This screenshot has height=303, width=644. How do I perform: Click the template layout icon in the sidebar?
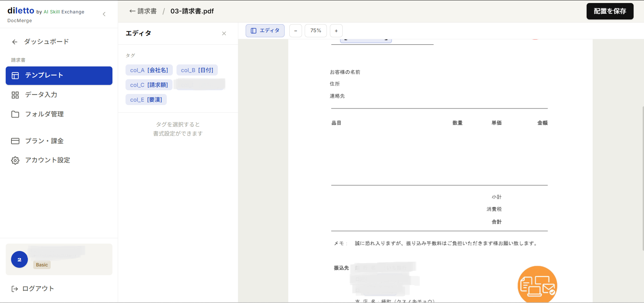point(15,75)
